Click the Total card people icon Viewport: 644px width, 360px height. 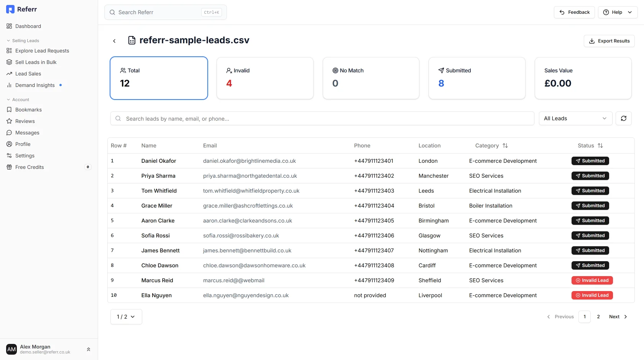(x=123, y=70)
